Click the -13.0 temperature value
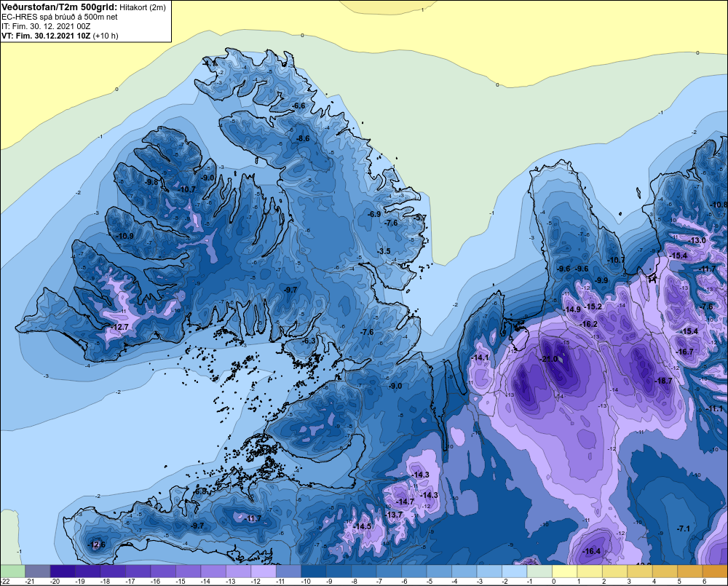The height and width of the screenshot is (586, 728). 698,240
